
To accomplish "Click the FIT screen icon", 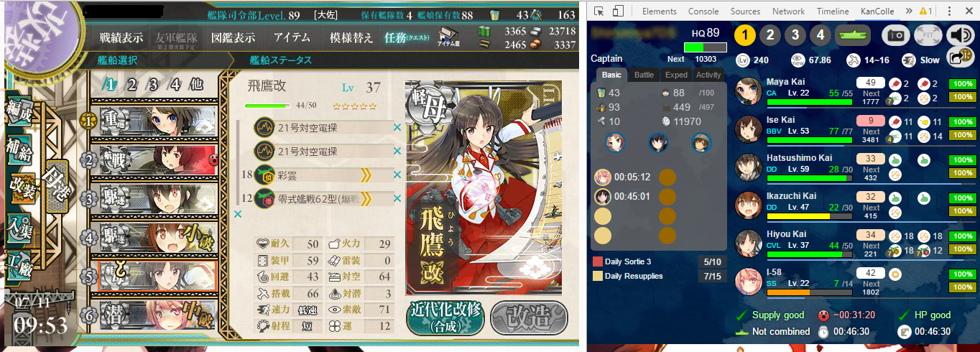I will (x=927, y=34).
